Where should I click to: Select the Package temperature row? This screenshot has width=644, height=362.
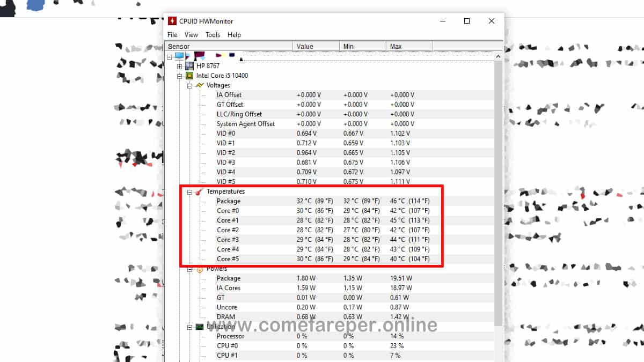229,201
